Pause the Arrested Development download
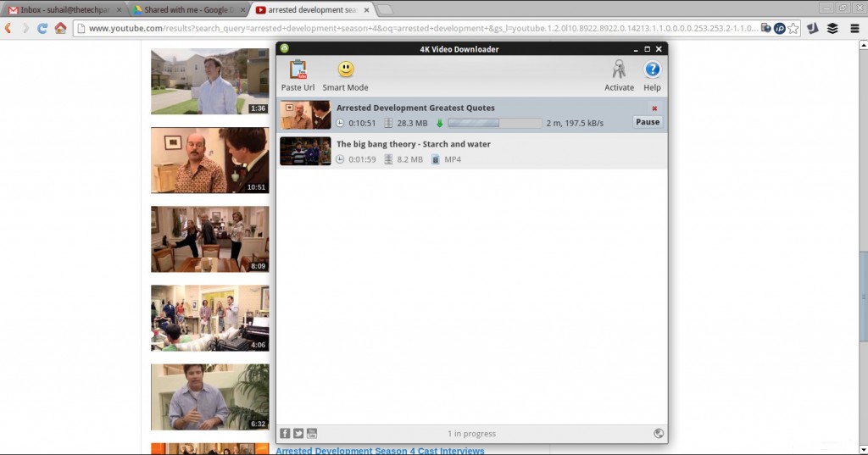Screen dimensions: 868x455 (x=648, y=122)
